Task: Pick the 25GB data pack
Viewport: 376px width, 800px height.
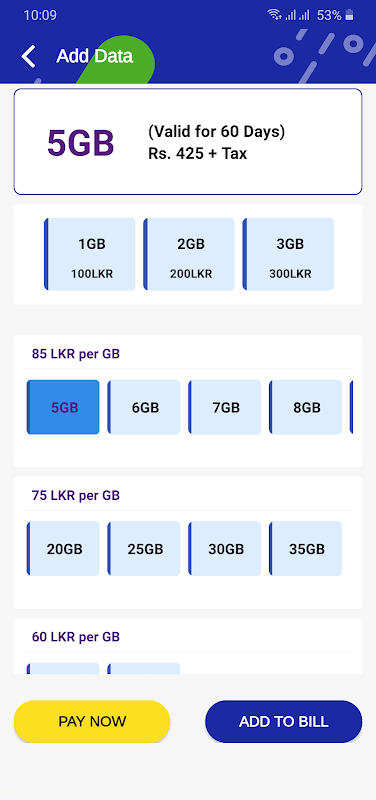Action: [144, 548]
